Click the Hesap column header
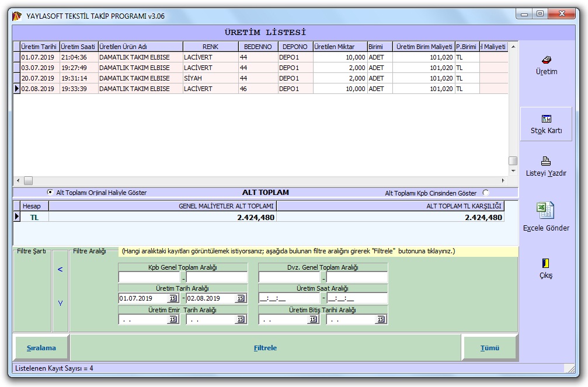 pyautogui.click(x=34, y=206)
